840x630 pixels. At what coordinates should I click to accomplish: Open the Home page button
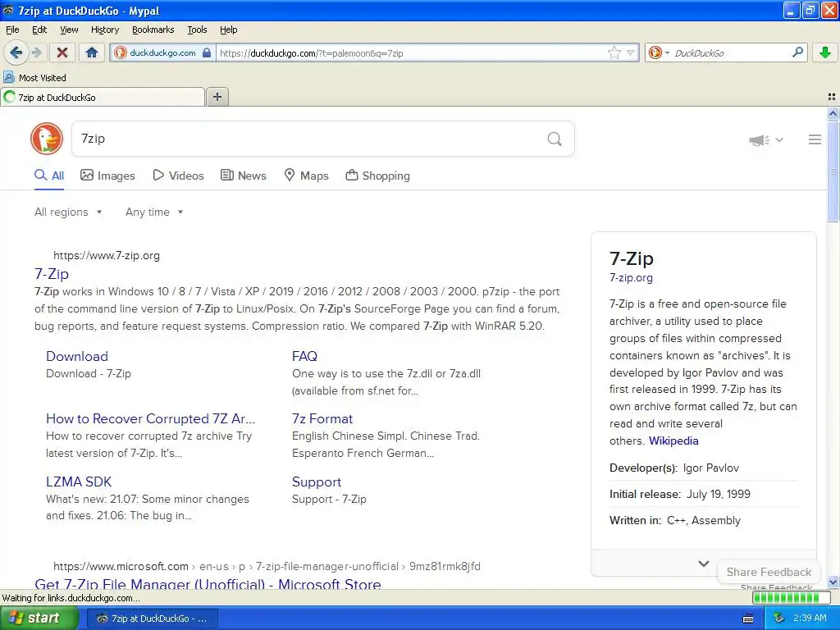[x=92, y=52]
